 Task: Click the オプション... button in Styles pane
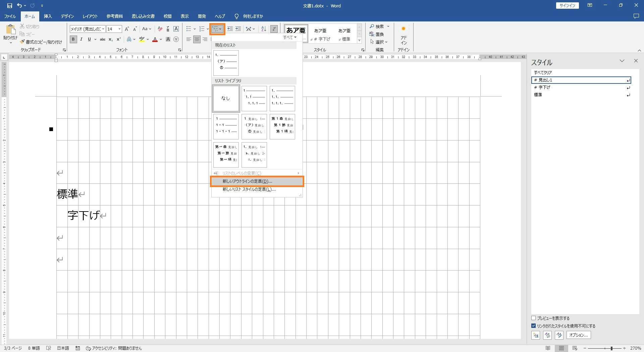tap(579, 335)
